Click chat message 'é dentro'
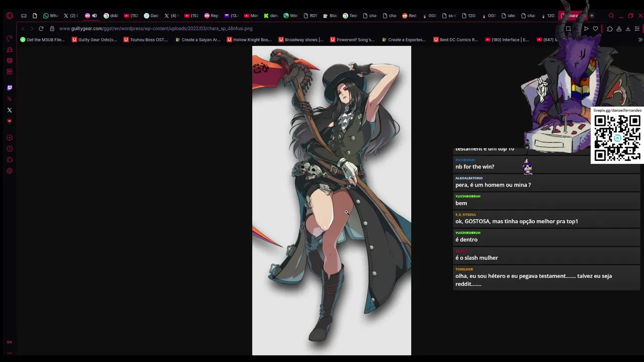The height and width of the screenshot is (362, 644). click(x=466, y=240)
